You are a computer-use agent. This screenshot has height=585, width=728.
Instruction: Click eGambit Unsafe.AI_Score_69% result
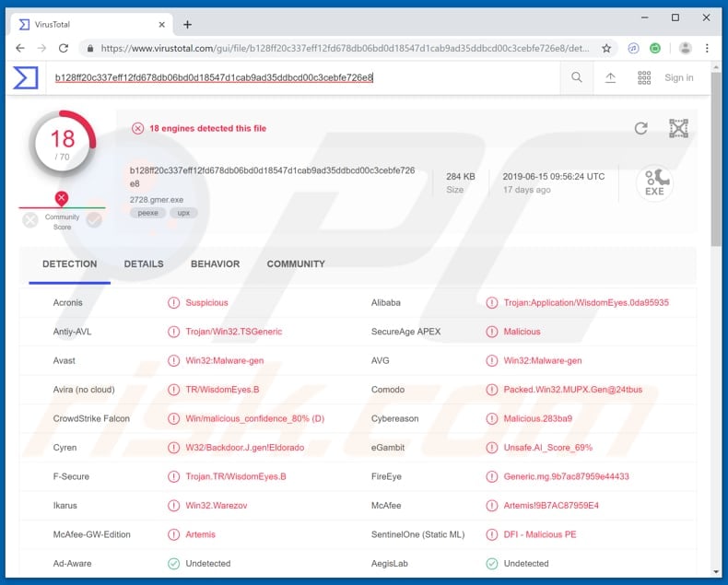point(548,448)
